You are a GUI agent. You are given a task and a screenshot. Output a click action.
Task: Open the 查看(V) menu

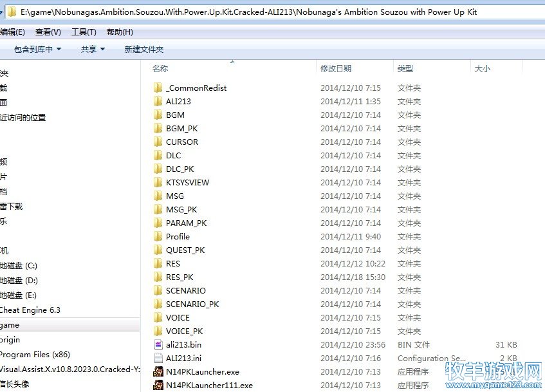48,32
